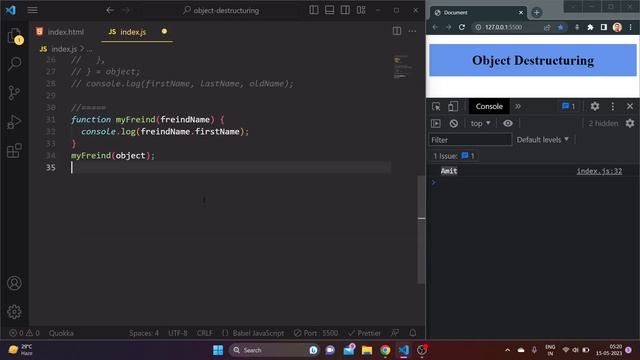
Task: Go back in VS Code navigation history
Action: point(110,10)
